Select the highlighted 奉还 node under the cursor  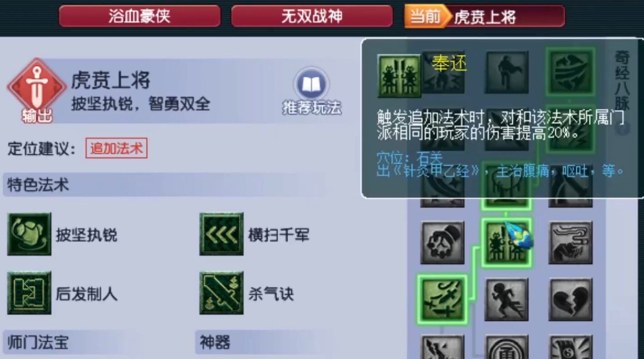coord(506,242)
